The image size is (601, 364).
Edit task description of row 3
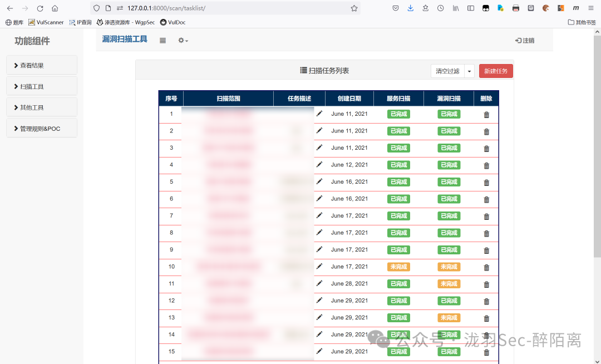(319, 147)
